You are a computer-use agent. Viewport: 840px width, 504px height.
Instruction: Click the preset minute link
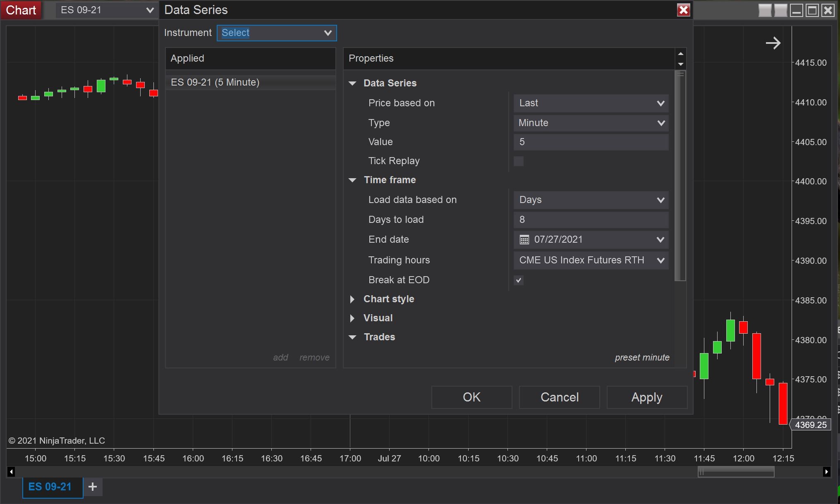(642, 357)
